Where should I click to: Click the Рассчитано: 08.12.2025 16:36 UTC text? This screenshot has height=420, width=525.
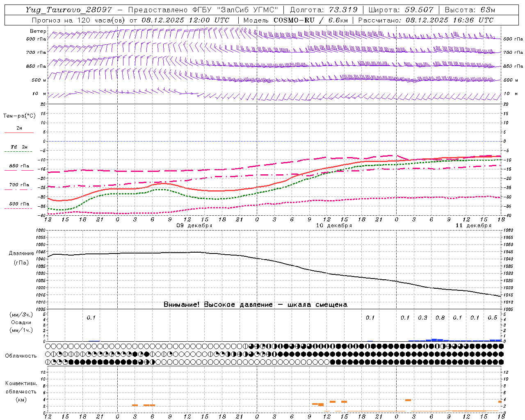pyautogui.click(x=426, y=20)
